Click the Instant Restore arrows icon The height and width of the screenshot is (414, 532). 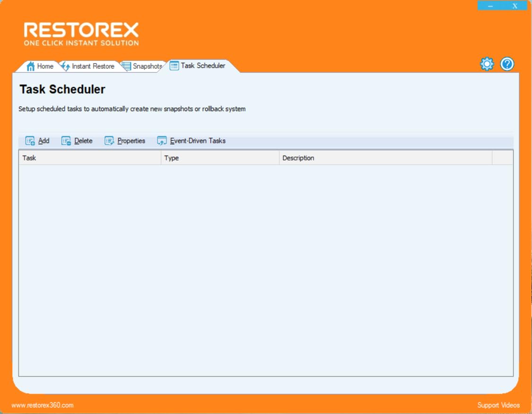[x=65, y=66]
